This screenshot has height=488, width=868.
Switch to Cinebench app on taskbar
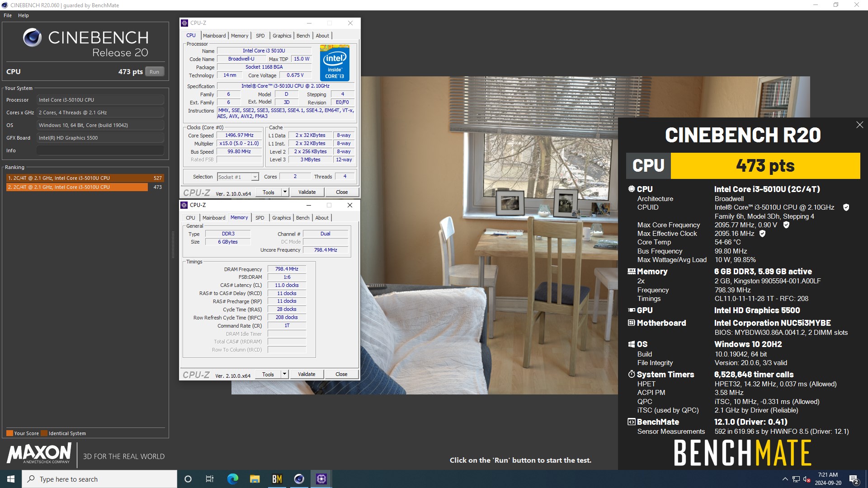click(x=299, y=479)
